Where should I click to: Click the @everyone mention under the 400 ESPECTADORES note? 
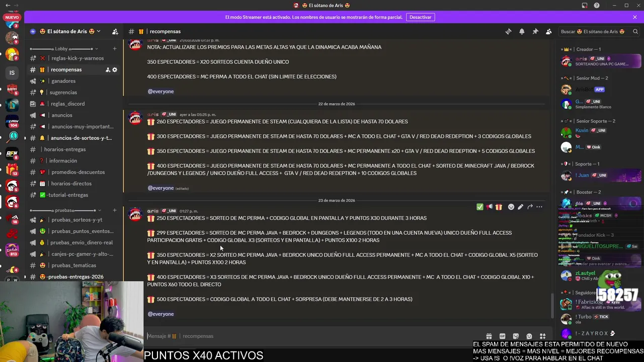160,92
